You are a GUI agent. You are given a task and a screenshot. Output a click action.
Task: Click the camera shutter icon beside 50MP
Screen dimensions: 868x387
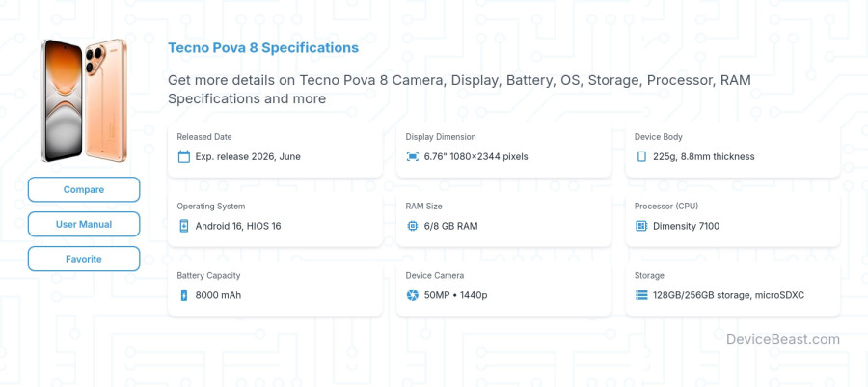click(413, 295)
